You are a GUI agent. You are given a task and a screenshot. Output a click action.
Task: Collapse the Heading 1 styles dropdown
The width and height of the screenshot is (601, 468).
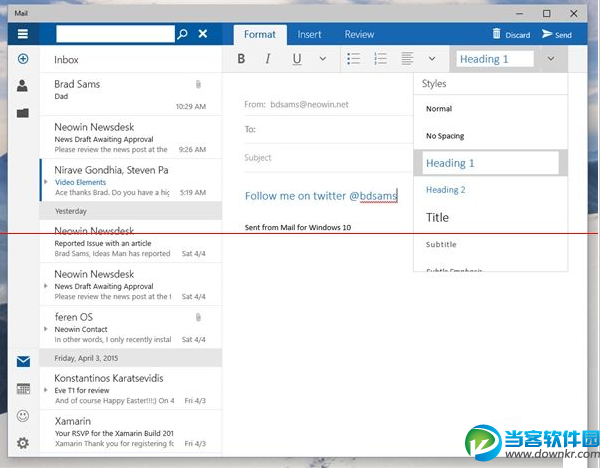pos(551,59)
